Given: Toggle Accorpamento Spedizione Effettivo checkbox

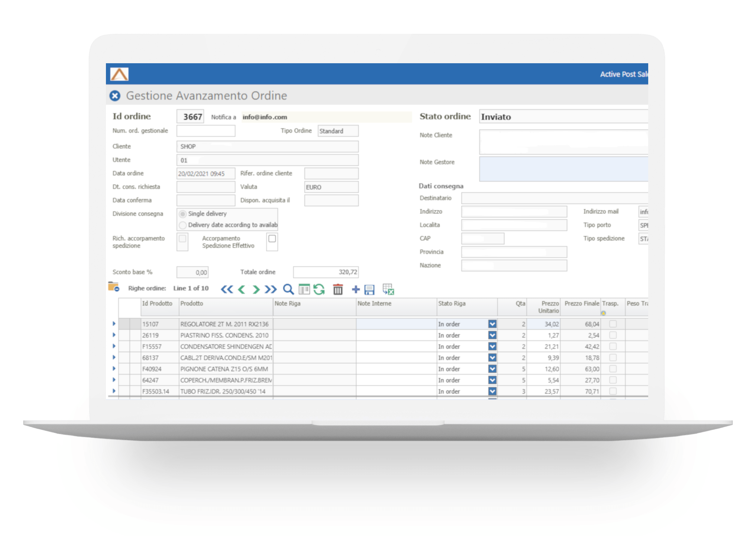Looking at the screenshot, I should pos(272,238).
